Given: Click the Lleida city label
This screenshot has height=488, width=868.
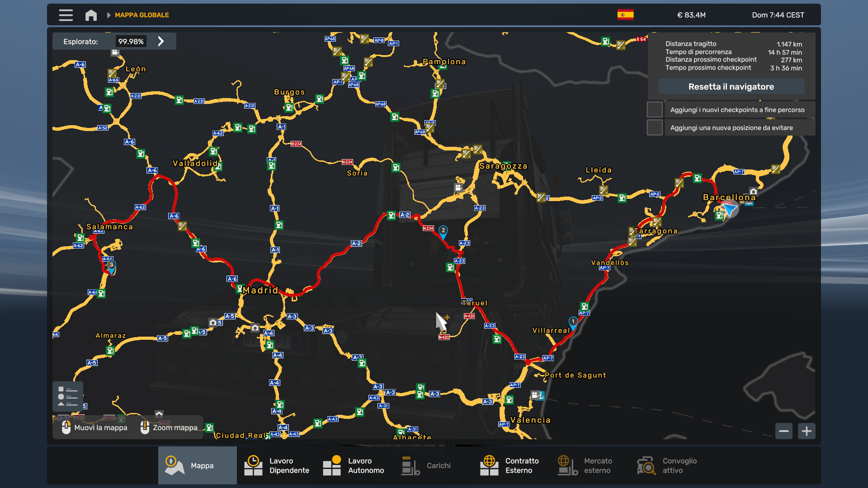Looking at the screenshot, I should 599,170.
